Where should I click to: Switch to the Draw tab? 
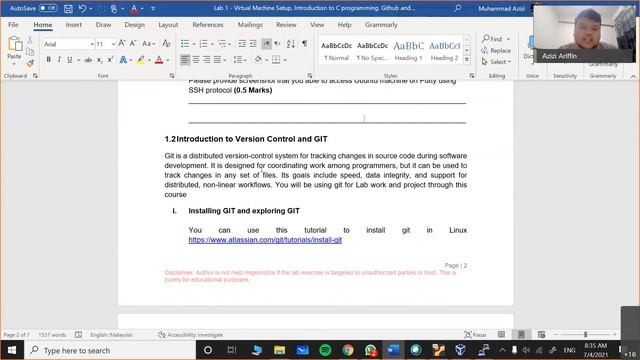coord(103,25)
